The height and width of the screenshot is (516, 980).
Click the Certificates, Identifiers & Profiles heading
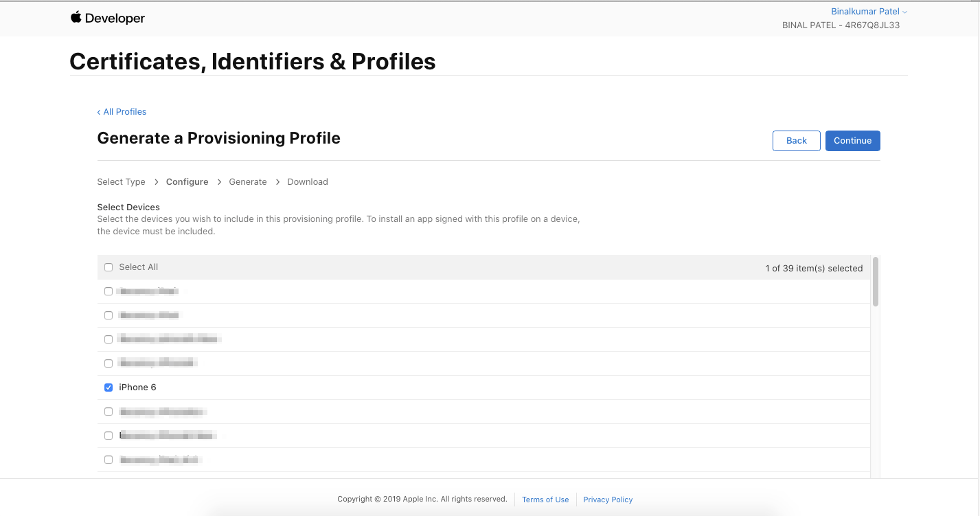pyautogui.click(x=253, y=61)
